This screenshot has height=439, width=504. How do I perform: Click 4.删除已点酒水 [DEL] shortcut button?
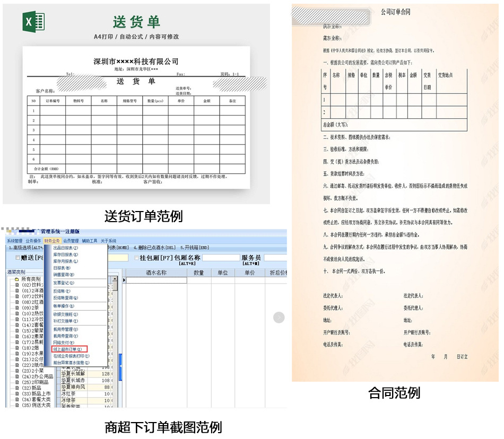[154, 248]
